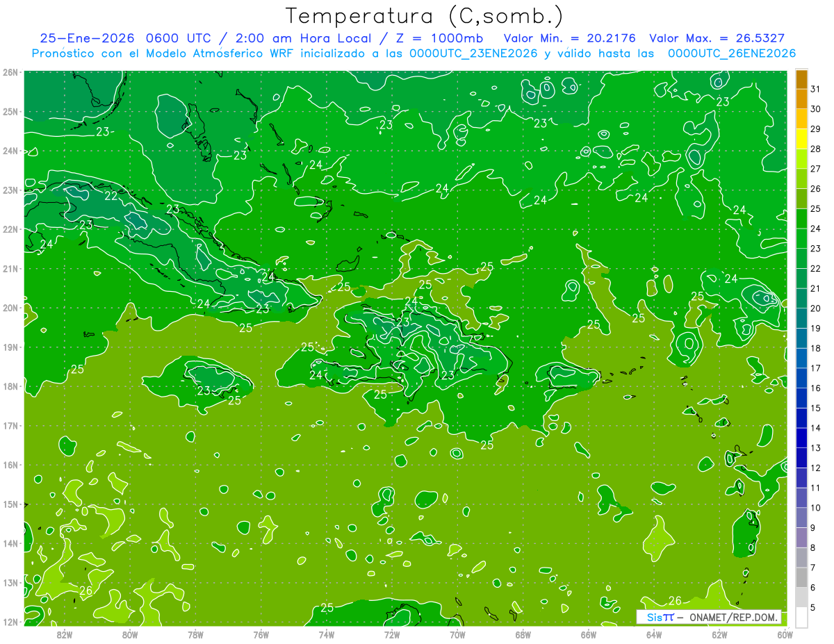Image resolution: width=834 pixels, height=644 pixels.
Task: Click the latitude axis label 20N
Action: pos(10,308)
